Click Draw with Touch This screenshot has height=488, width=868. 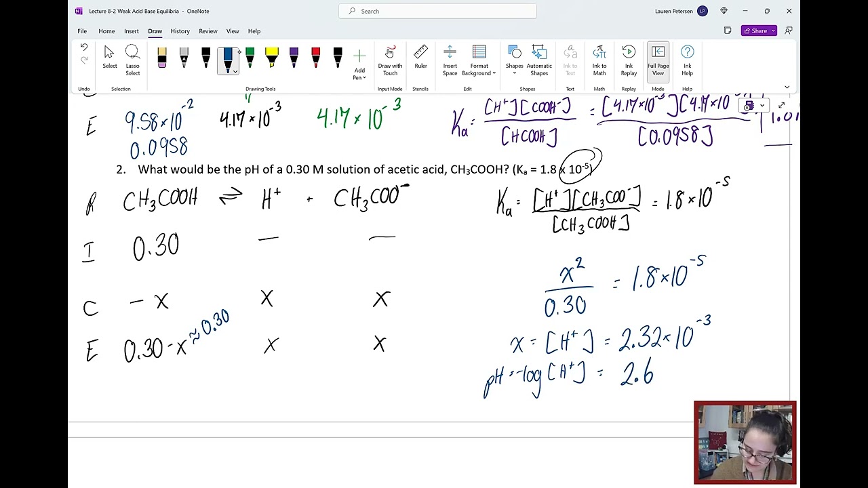click(x=390, y=61)
